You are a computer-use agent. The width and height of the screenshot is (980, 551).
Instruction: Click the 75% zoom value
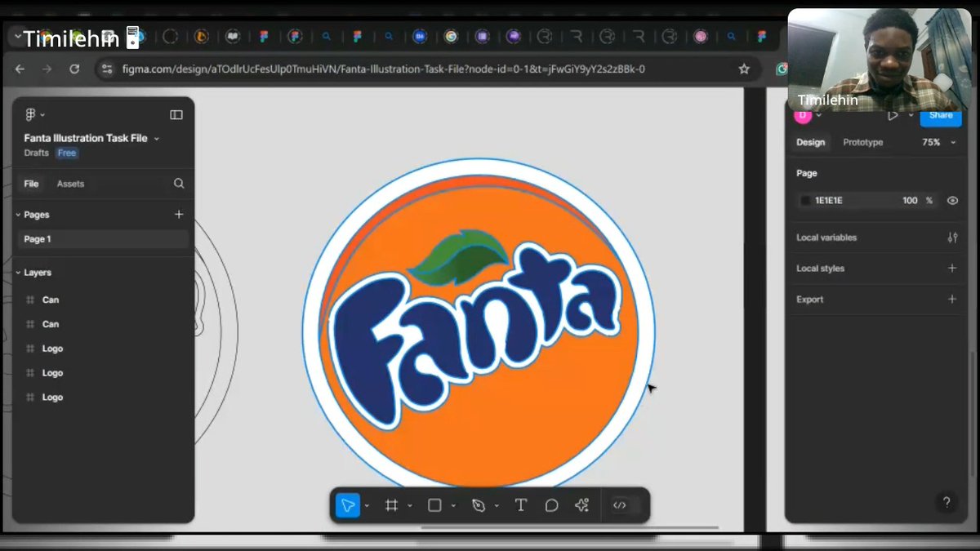pyautogui.click(x=931, y=142)
